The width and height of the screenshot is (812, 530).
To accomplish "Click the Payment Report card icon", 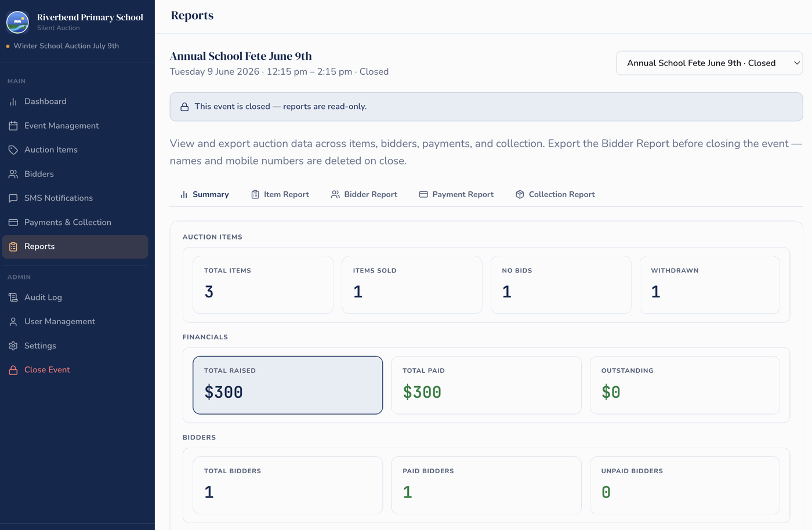I will point(423,195).
